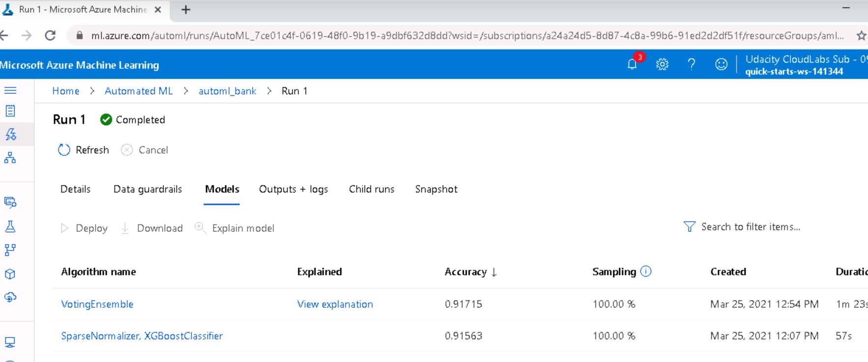This screenshot has height=362, width=868.
Task: Go forward in browser history
Action: 27,35
